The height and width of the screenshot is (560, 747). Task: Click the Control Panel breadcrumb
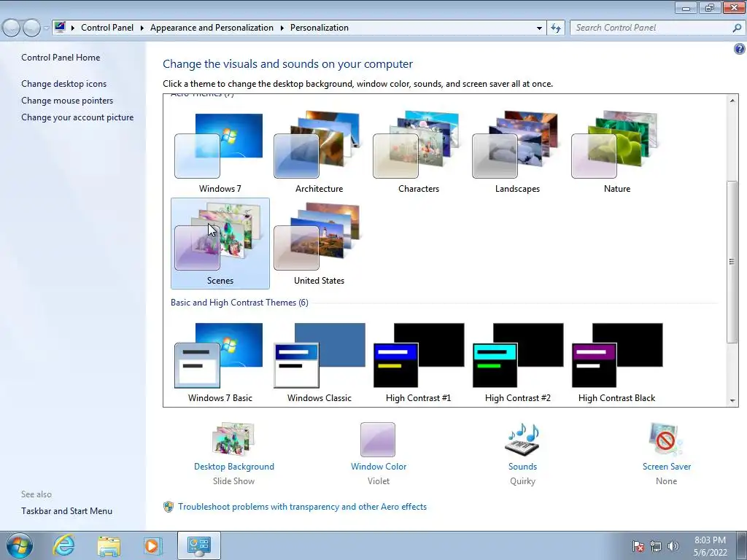(x=107, y=28)
